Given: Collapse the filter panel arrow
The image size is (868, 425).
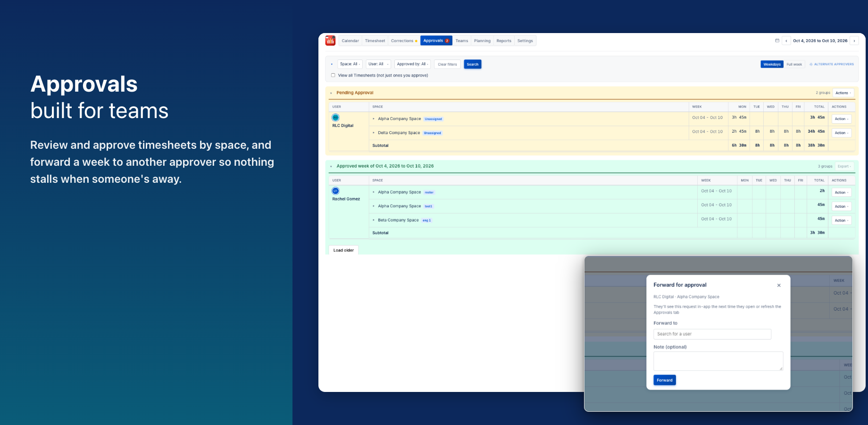Looking at the screenshot, I should (332, 64).
